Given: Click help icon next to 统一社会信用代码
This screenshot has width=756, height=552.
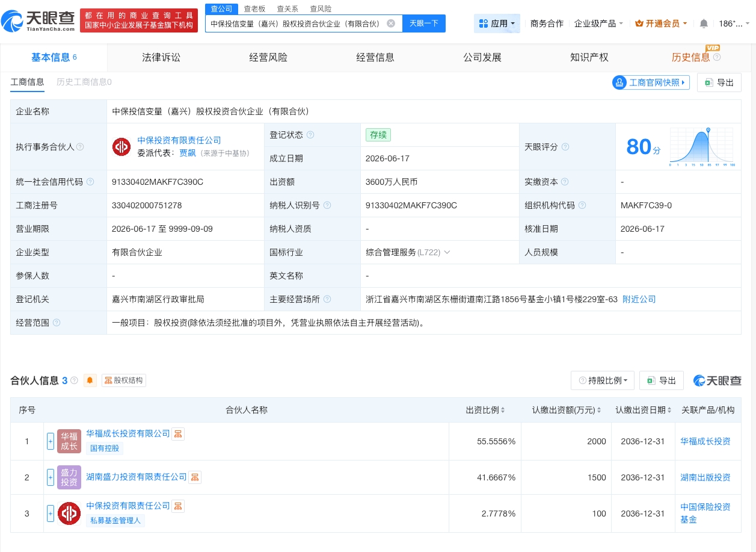Looking at the screenshot, I should tap(90, 182).
